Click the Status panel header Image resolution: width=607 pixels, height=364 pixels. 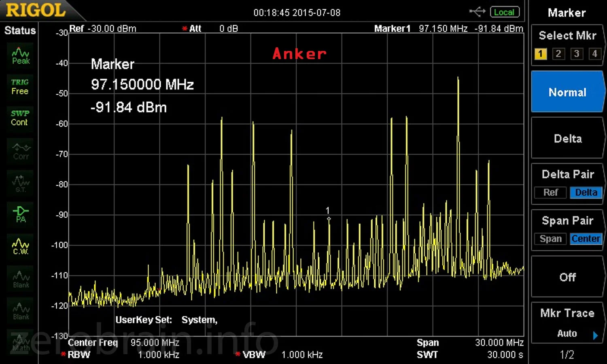click(x=20, y=30)
